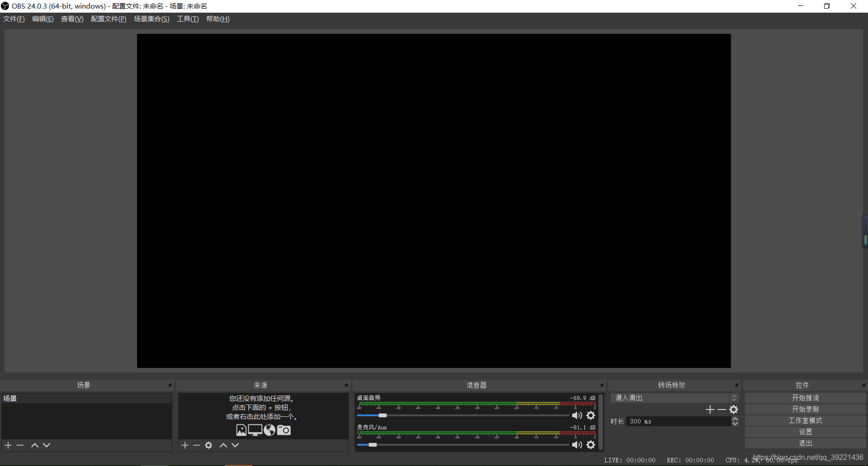868x466 pixels.
Task: Click 退出 to exit OBS
Action: point(805,443)
